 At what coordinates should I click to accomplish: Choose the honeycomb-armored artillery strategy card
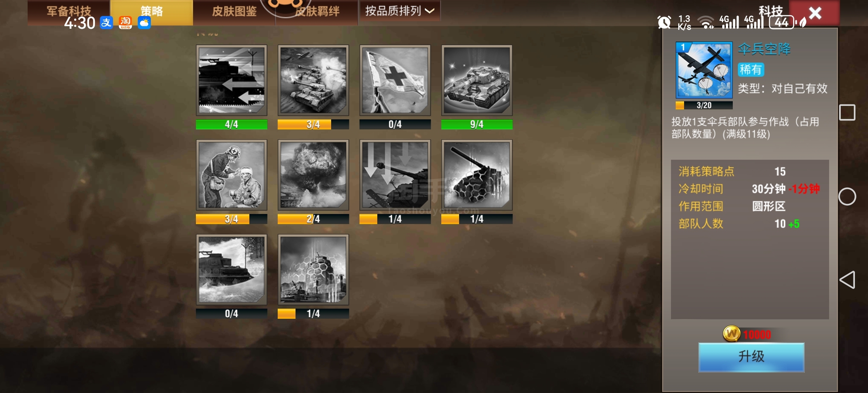tap(477, 175)
